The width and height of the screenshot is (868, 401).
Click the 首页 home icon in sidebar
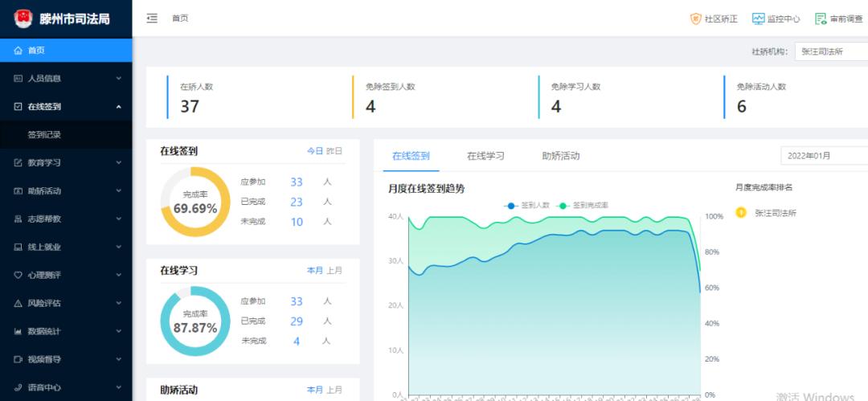pyautogui.click(x=18, y=51)
